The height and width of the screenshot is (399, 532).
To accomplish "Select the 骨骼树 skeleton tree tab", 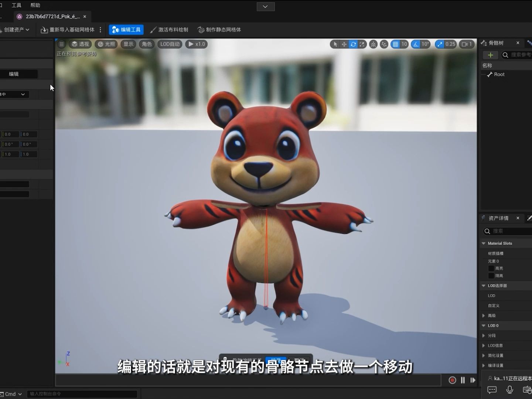I will (x=496, y=43).
